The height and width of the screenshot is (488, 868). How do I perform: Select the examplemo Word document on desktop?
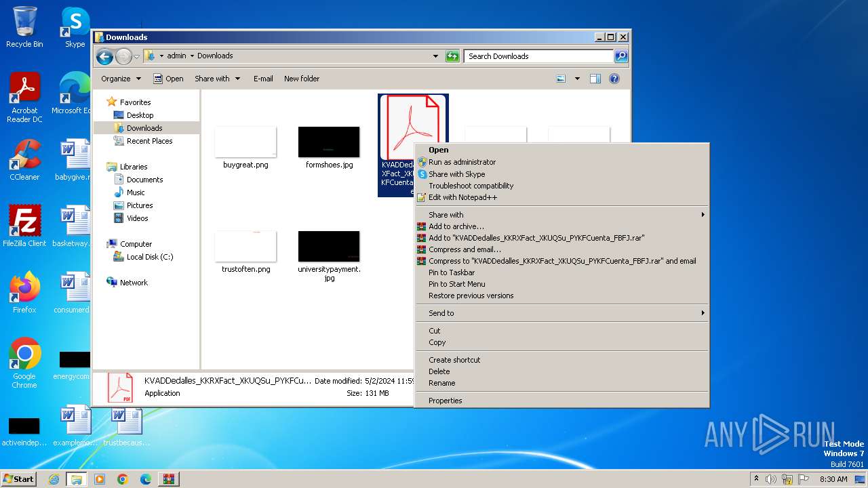(x=75, y=426)
